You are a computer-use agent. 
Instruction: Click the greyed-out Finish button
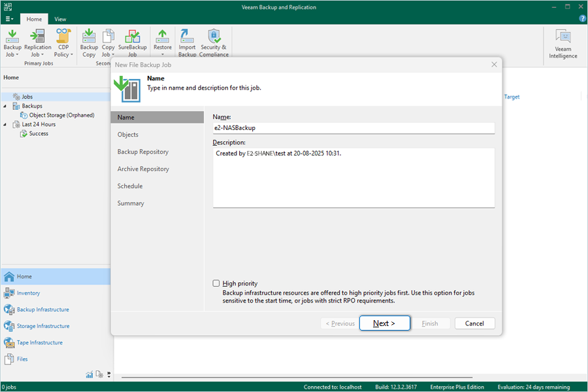[x=430, y=323]
